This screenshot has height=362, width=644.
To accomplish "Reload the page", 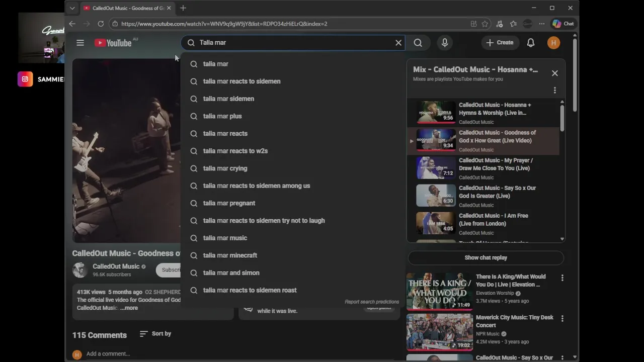I will tap(101, 24).
